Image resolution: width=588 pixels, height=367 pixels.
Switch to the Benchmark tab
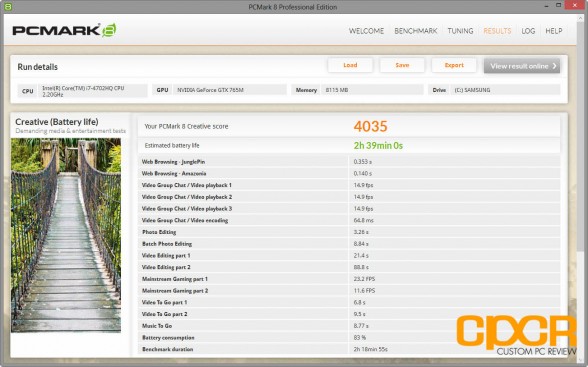click(x=416, y=31)
